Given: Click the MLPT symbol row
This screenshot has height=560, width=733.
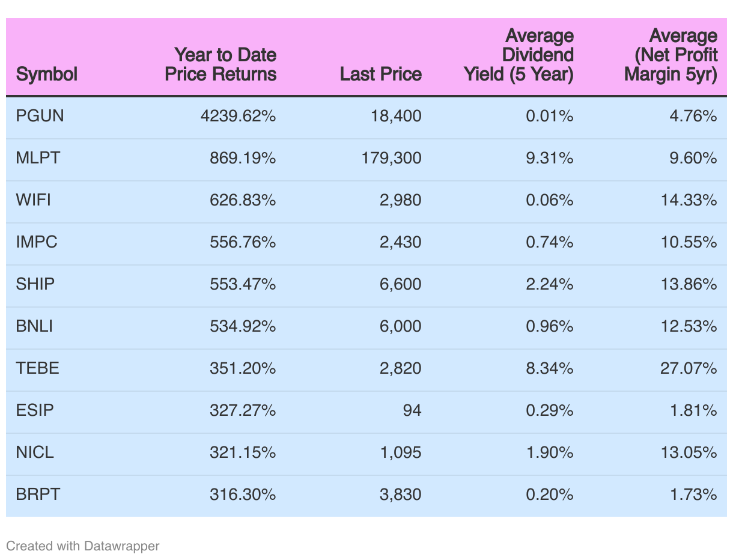Looking at the screenshot, I should pos(366,159).
